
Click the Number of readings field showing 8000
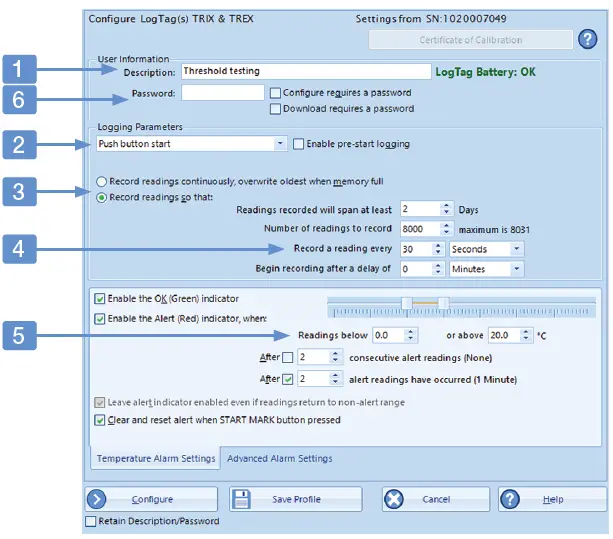click(x=420, y=229)
